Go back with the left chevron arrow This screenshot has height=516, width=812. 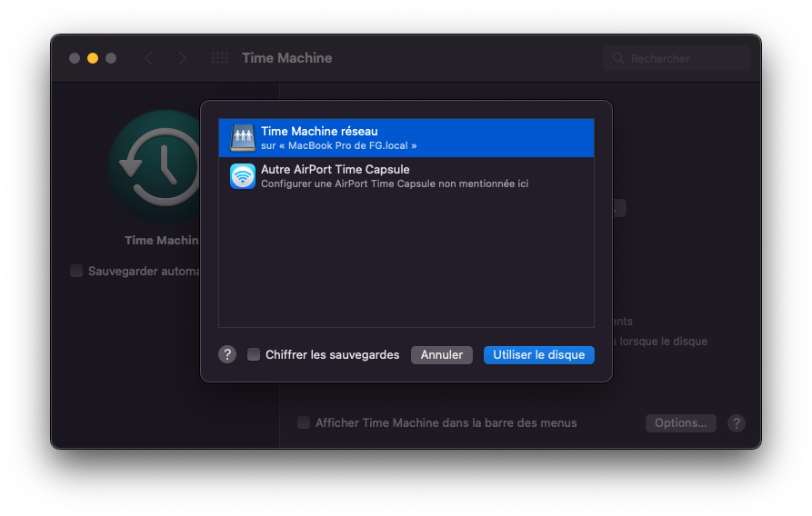pyautogui.click(x=148, y=58)
